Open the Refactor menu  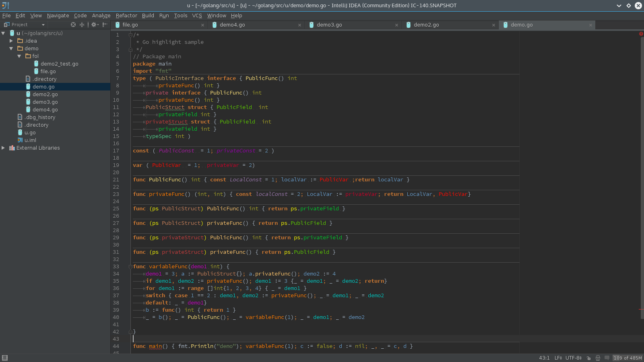coord(126,16)
